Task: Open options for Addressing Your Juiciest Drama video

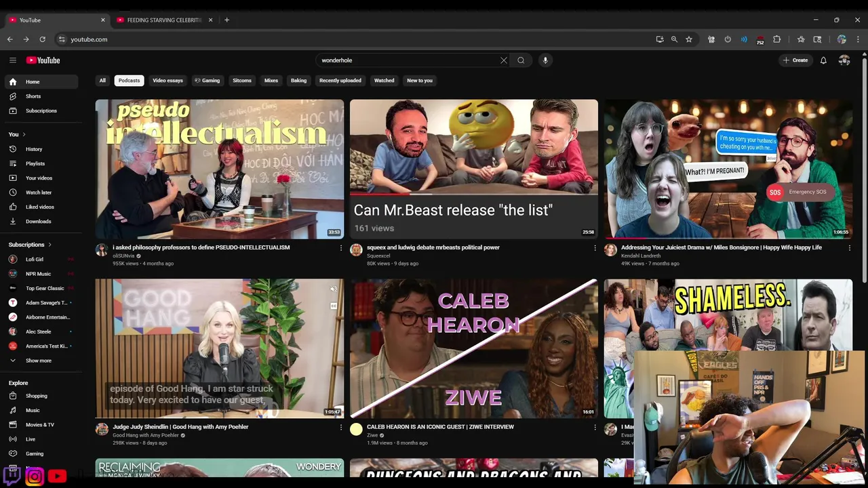Action: point(849,248)
